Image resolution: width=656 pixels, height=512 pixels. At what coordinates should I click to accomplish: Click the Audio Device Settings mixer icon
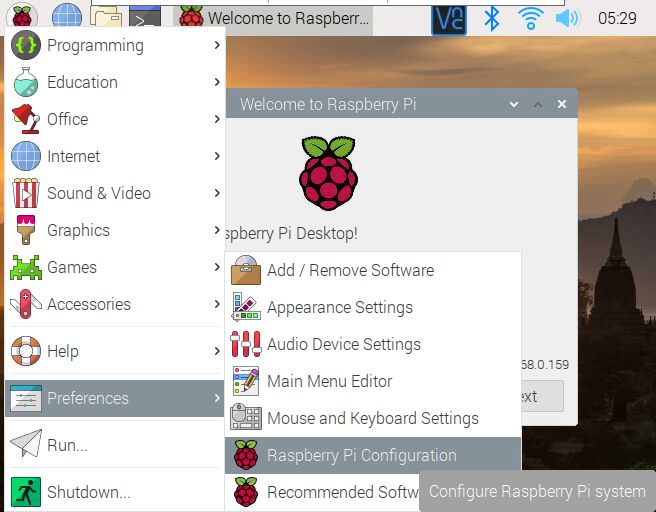(246, 344)
